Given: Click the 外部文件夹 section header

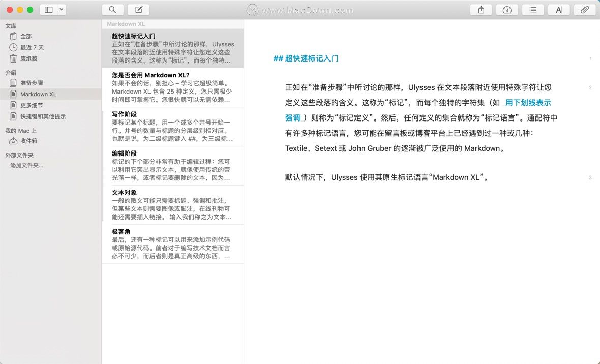Looking at the screenshot, I should (x=19, y=155).
